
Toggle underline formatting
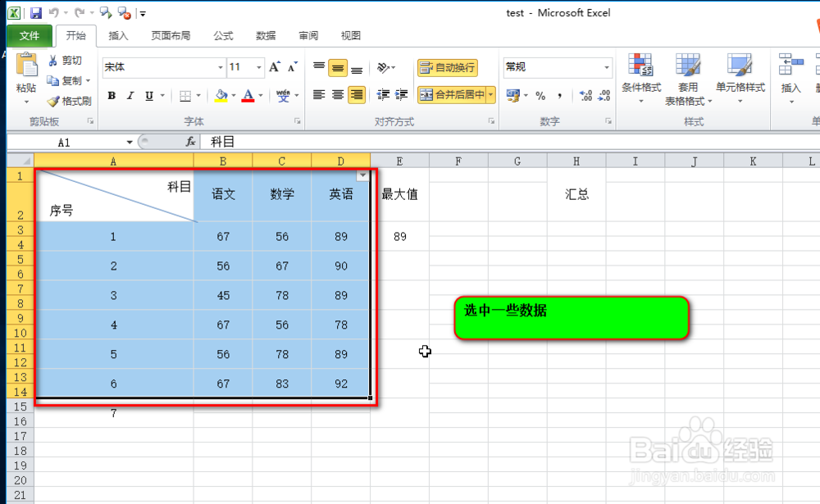[x=148, y=96]
